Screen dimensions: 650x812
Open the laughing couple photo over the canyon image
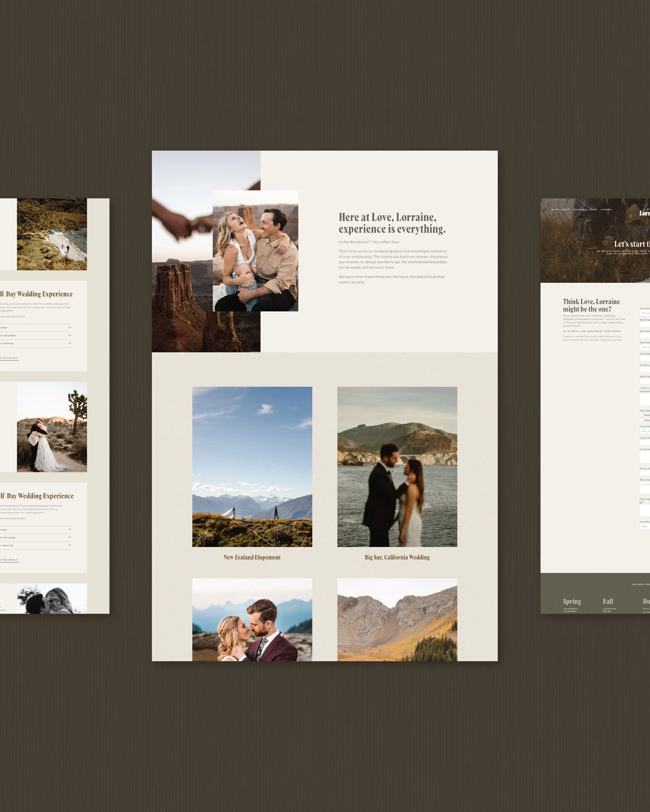click(256, 251)
